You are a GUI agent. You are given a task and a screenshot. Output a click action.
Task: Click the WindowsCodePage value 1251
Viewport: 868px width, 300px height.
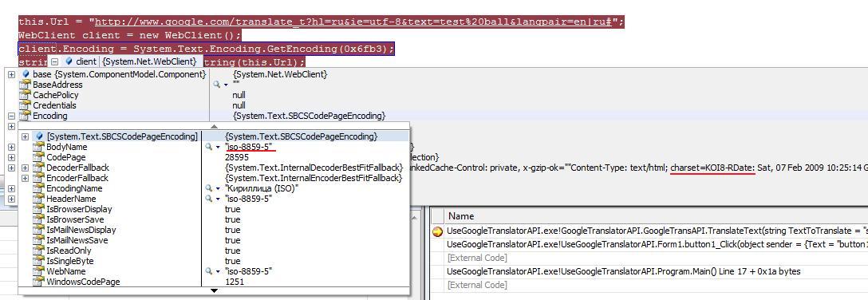tap(235, 282)
